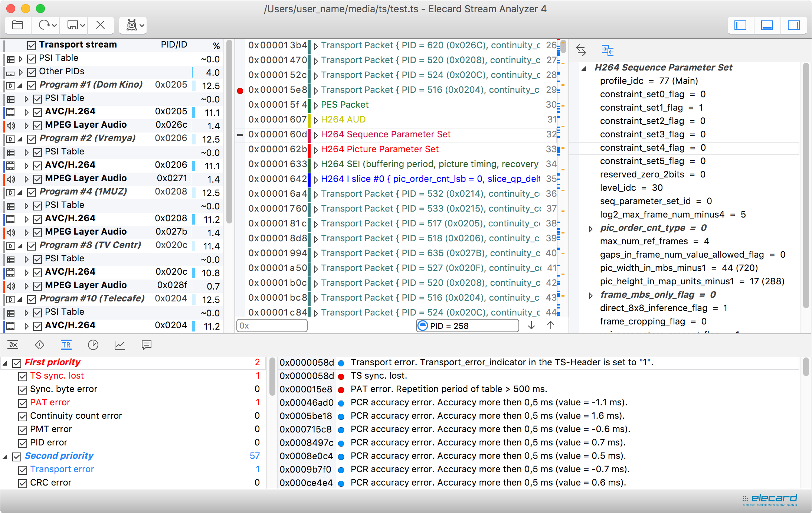This screenshot has height=513, width=812.
Task: Select Transport Packet PID = 532 row
Action: pyautogui.click(x=396, y=194)
